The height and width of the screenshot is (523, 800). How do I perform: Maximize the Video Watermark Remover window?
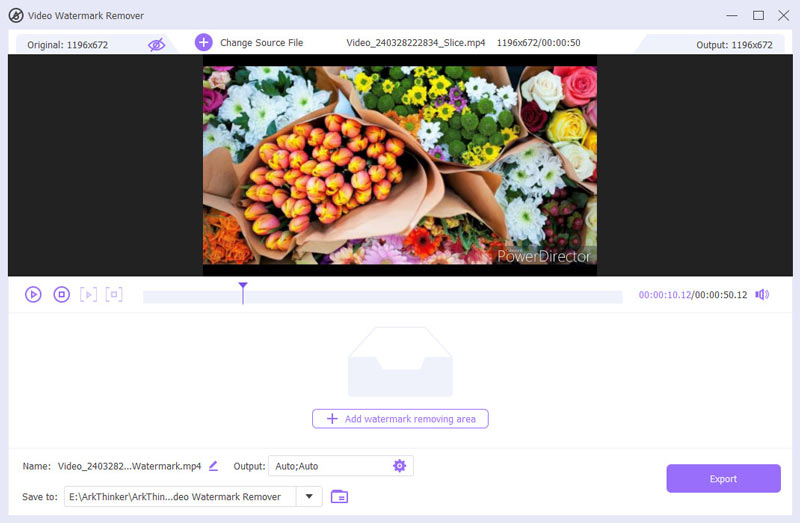[759, 15]
